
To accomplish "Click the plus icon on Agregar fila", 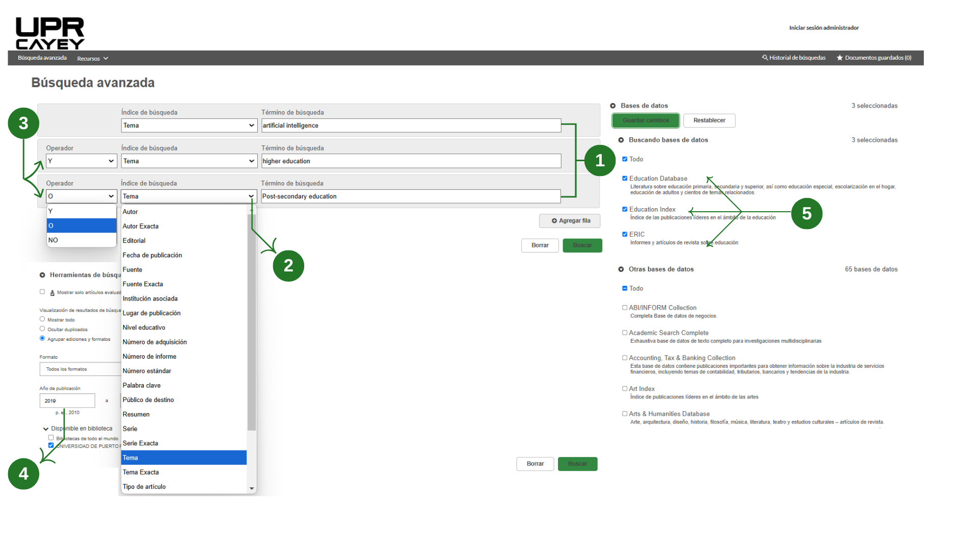I will click(554, 221).
